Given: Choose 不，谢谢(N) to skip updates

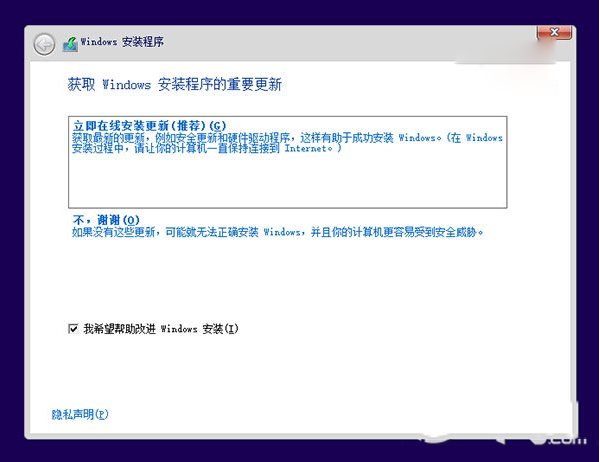Looking at the screenshot, I should coord(105,219).
